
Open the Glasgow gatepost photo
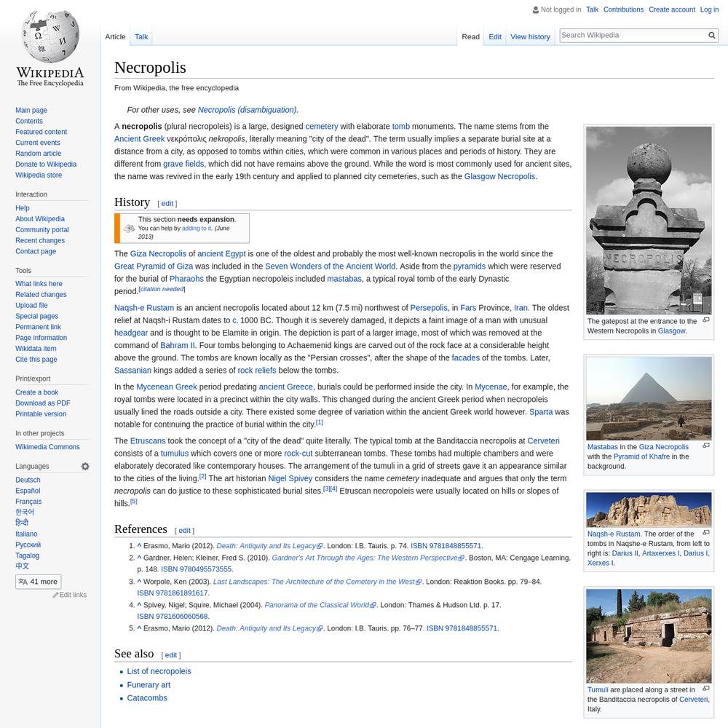pos(648,221)
